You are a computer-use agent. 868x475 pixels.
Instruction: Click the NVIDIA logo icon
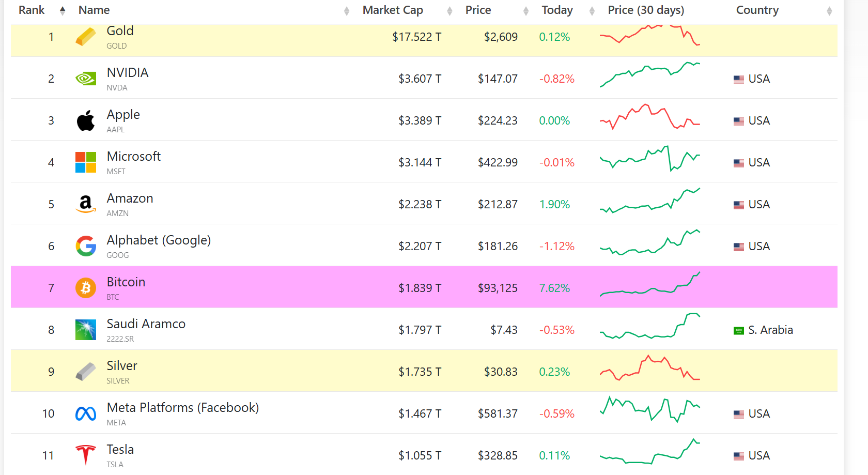[86, 79]
